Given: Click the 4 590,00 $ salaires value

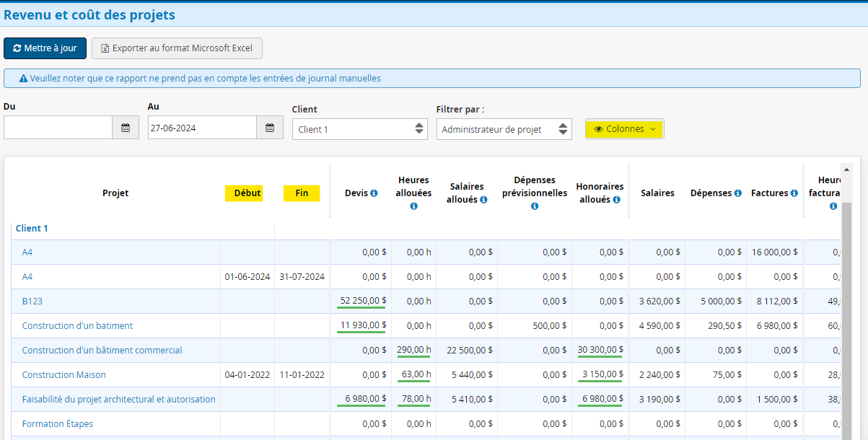Looking at the screenshot, I should tap(659, 326).
